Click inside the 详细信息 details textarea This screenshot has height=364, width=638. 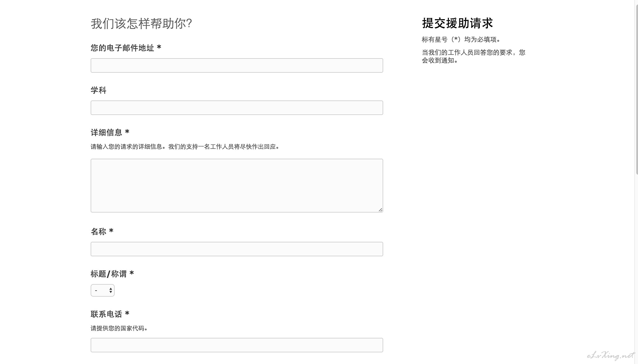coord(236,186)
